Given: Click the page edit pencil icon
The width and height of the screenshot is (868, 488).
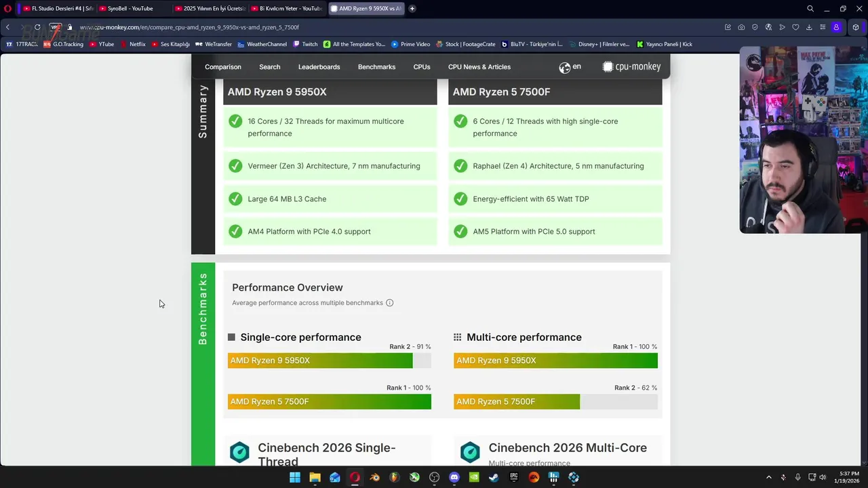Looking at the screenshot, I should (728, 27).
